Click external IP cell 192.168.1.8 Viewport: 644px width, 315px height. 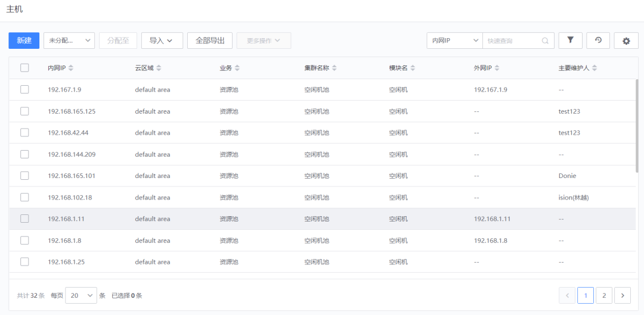[x=490, y=241]
